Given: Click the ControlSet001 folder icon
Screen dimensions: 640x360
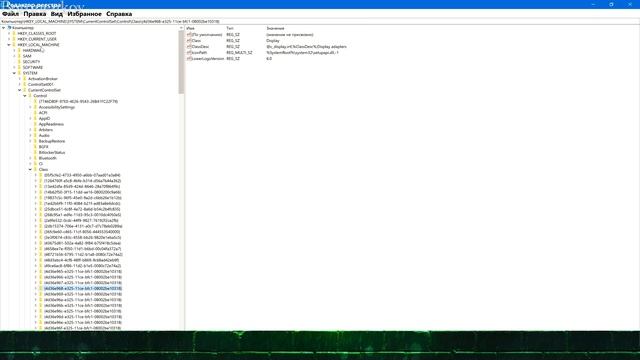Looking at the screenshot, I should click(25, 84).
